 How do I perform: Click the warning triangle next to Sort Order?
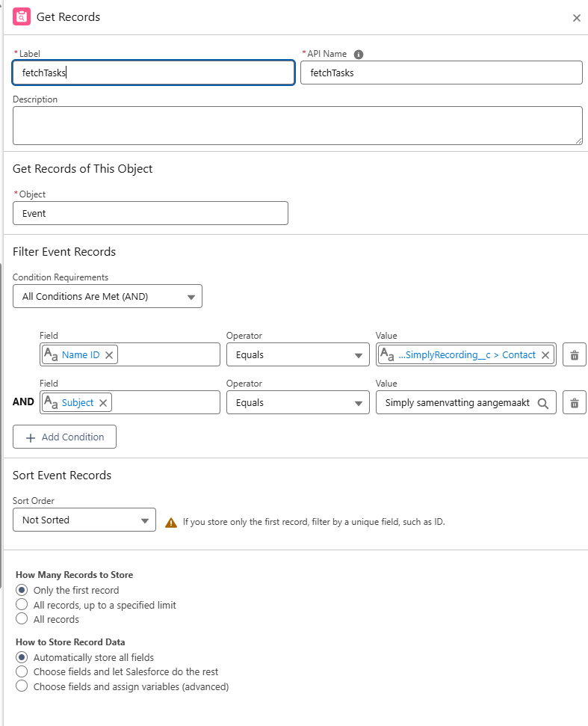point(171,521)
